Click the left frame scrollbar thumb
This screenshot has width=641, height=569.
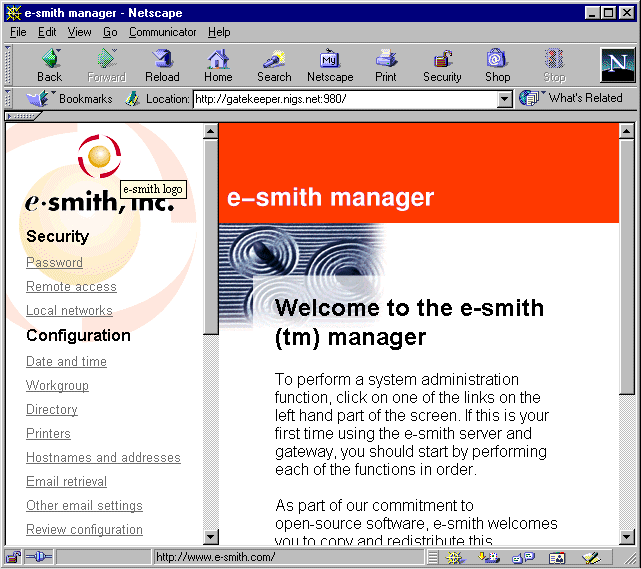(211, 237)
